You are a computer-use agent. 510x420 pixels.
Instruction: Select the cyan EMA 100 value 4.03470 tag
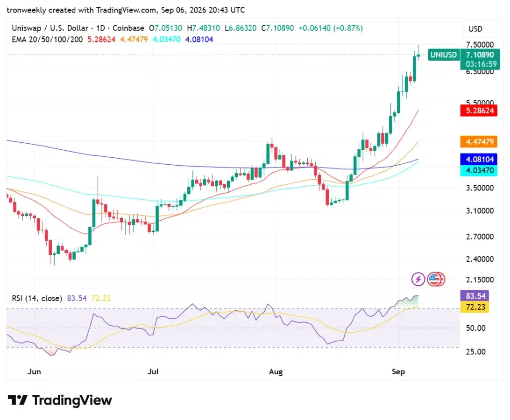coord(479,170)
